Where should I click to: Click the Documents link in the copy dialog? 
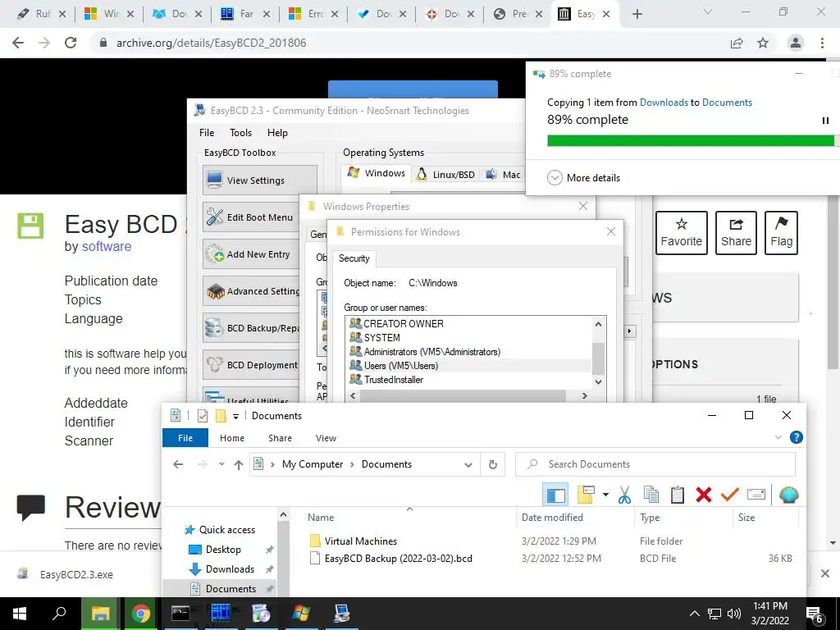tap(727, 103)
